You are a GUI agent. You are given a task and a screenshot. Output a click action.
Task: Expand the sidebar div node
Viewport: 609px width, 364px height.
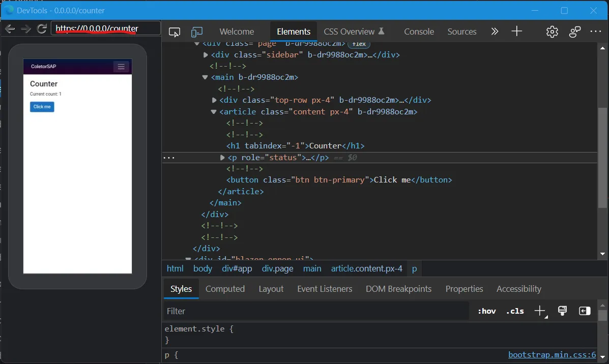tap(206, 55)
